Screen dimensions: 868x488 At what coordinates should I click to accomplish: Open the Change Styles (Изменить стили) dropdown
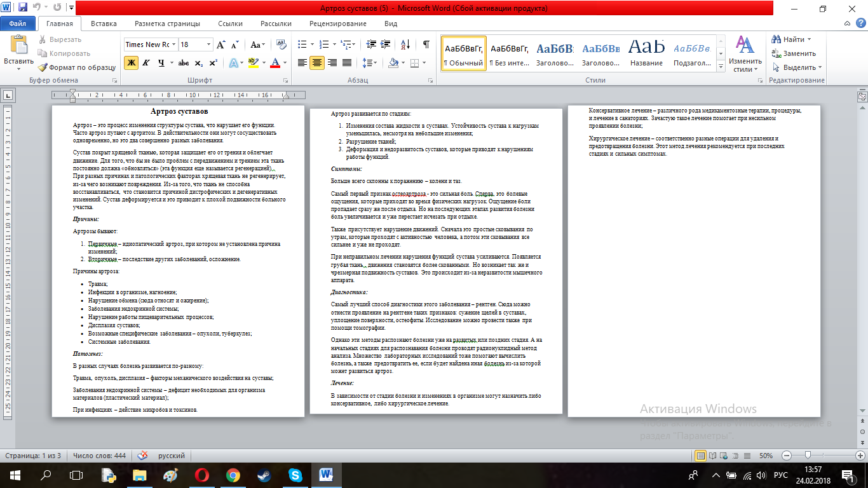(745, 53)
